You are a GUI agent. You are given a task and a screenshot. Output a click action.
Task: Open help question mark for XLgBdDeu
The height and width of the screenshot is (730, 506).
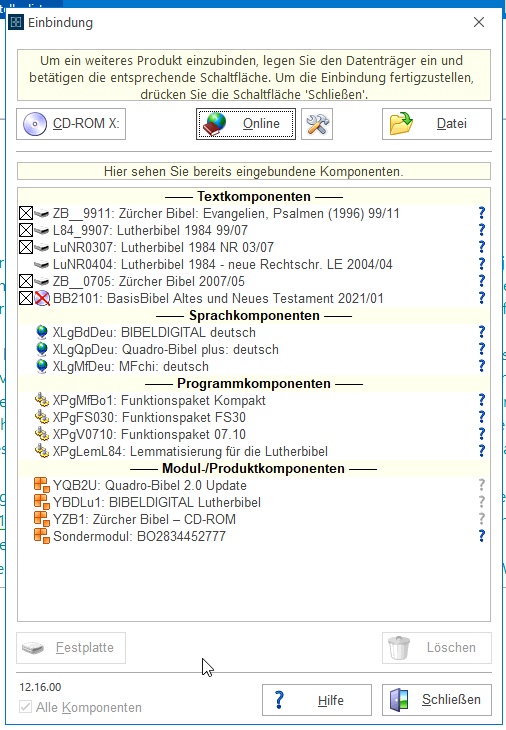point(482,332)
